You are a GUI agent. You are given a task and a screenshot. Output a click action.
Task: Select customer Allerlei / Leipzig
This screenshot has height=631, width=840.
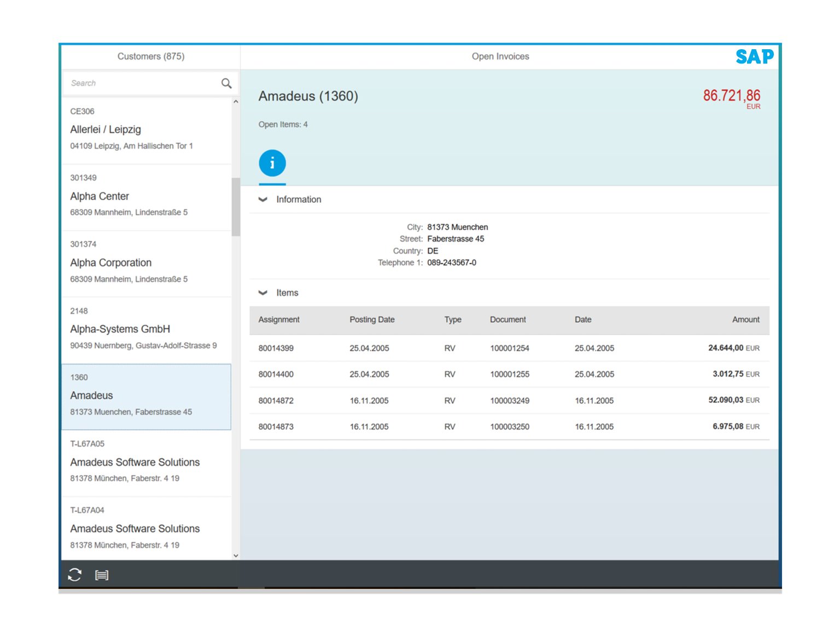(147, 130)
